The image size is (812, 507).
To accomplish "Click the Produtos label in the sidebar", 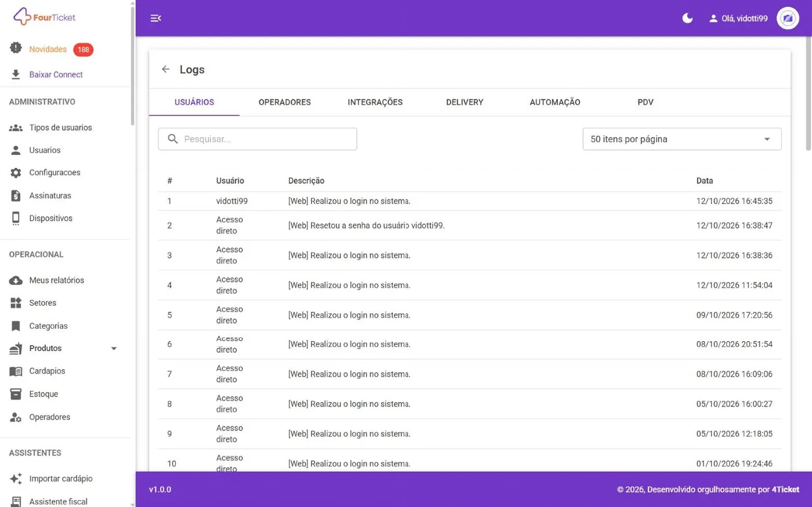I will (x=45, y=349).
